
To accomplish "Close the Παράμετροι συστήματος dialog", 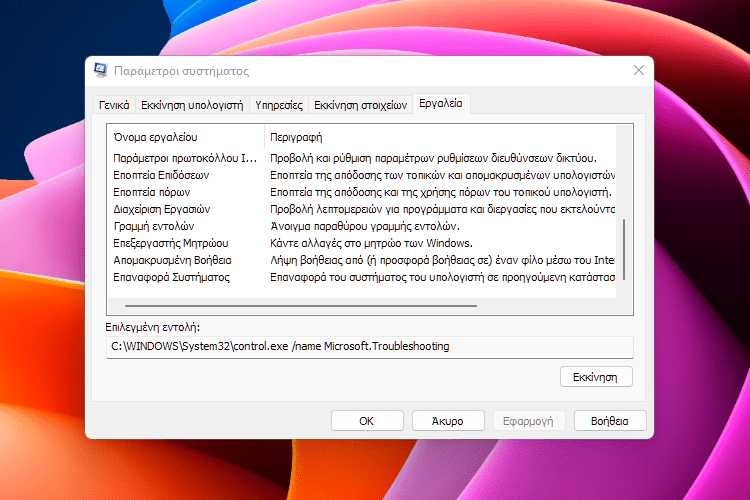I will pos(639,70).
